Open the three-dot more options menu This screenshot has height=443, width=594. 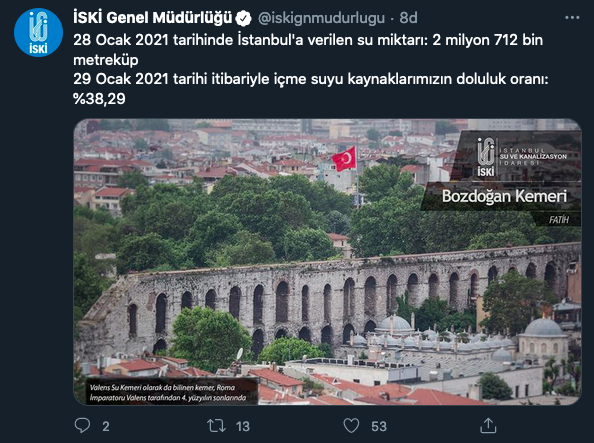pyautogui.click(x=572, y=18)
